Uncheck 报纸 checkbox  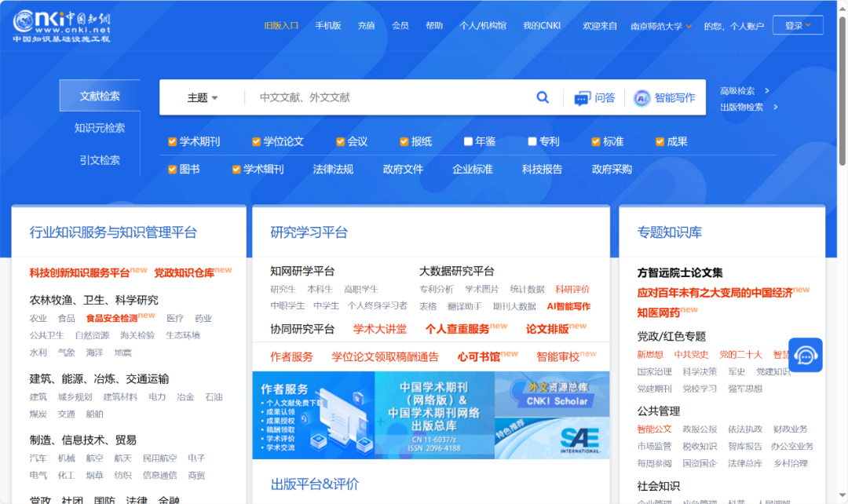(404, 141)
